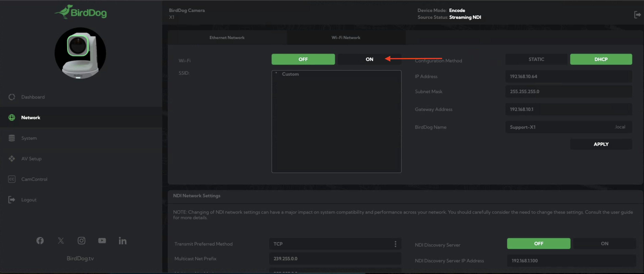Switch to Wi-Fi Network tab
644x274 pixels.
(346, 37)
